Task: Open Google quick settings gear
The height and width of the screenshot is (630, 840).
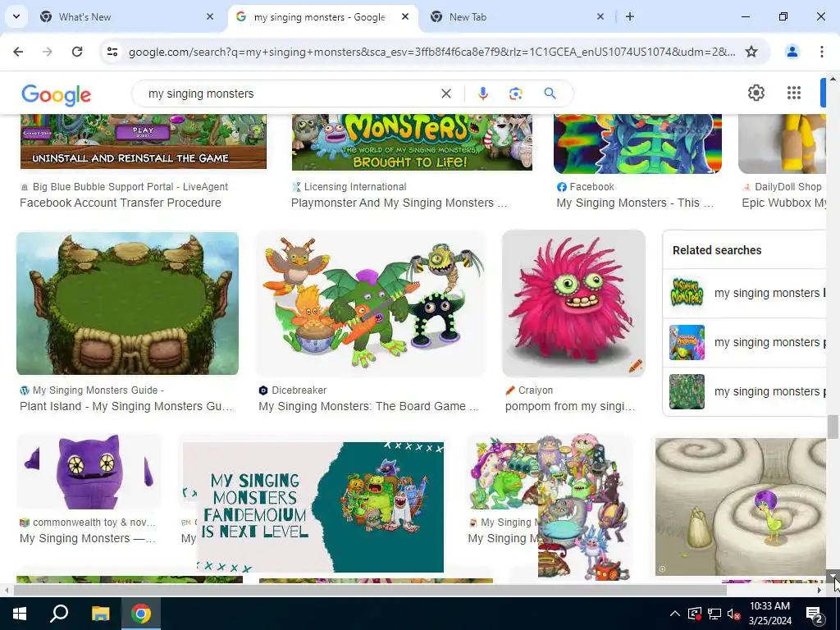Action: [756, 94]
